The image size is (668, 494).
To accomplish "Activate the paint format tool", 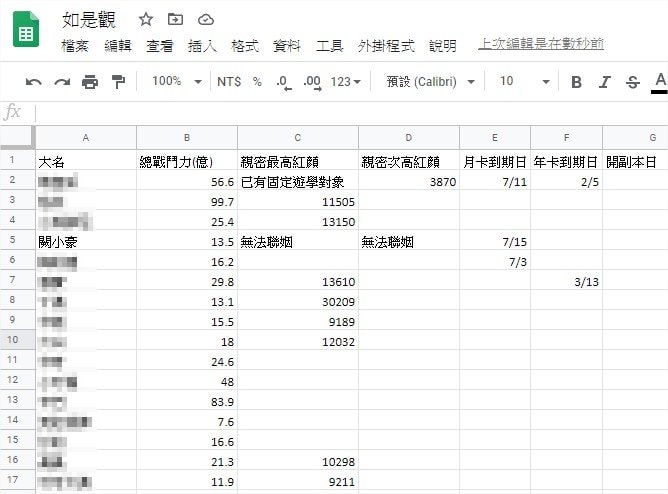I will pos(119,82).
